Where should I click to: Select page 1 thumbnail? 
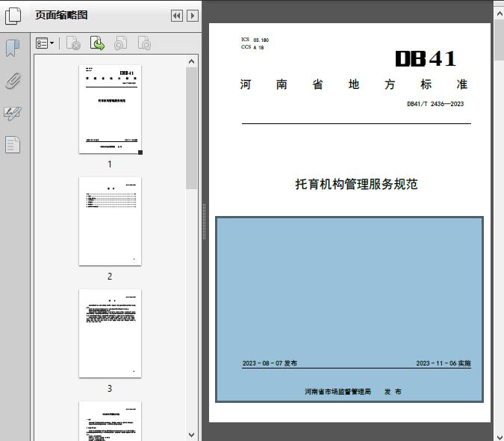coord(110,109)
